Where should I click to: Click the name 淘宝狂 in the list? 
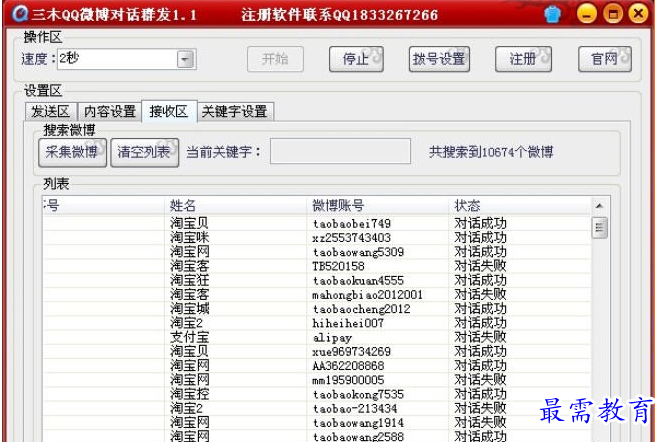(x=189, y=280)
